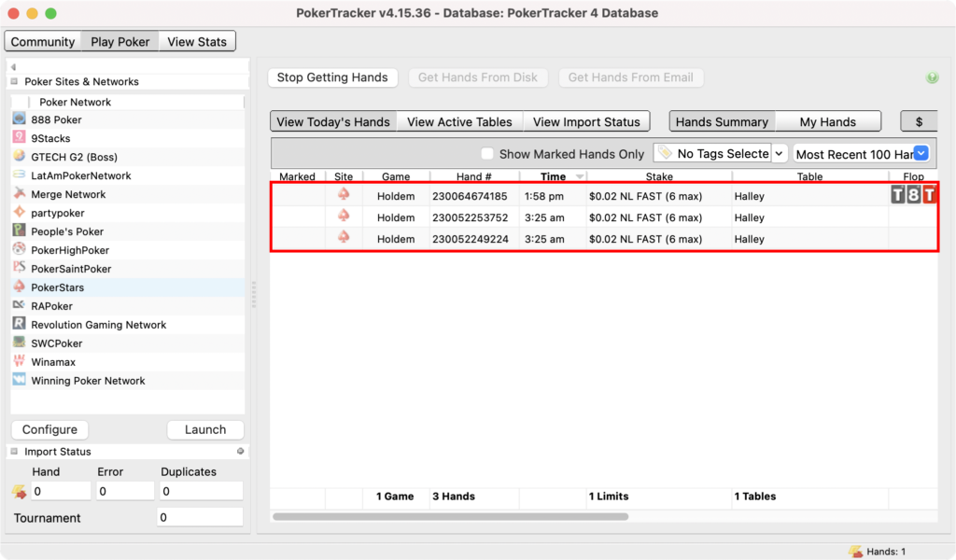Click Stop Getting Hands button
Viewport: 956px width, 560px height.
click(332, 77)
